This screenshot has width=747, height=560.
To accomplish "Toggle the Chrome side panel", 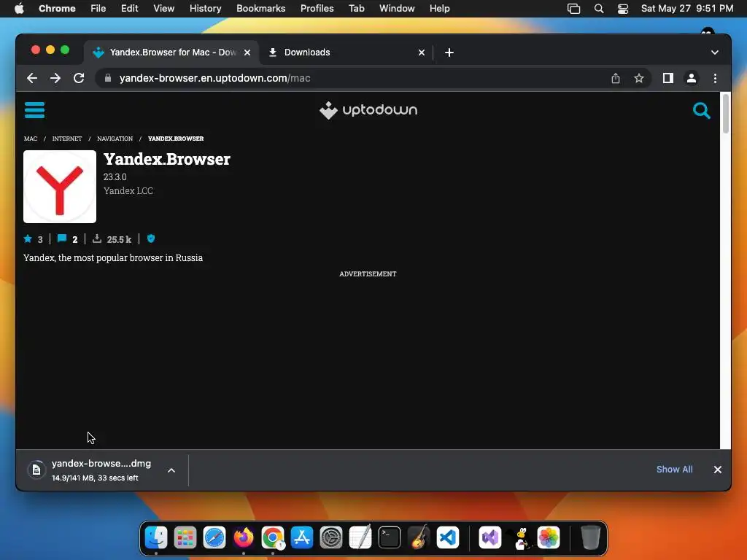I will point(668,78).
